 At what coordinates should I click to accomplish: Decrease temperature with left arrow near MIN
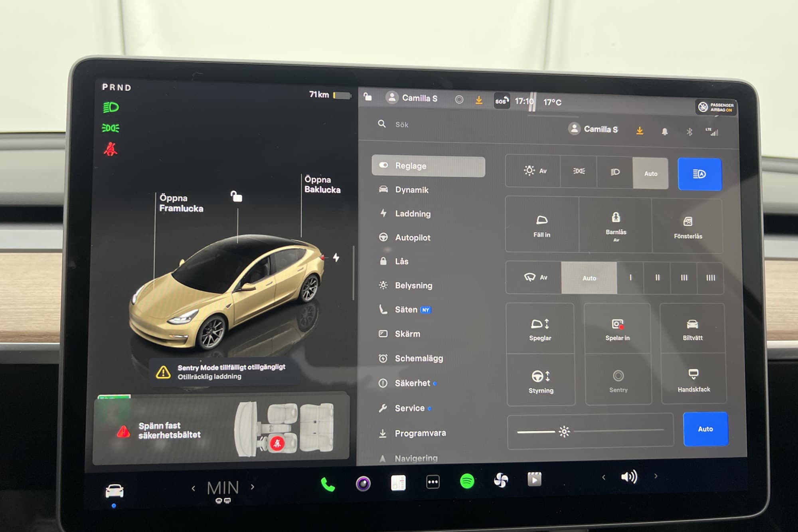(x=194, y=488)
